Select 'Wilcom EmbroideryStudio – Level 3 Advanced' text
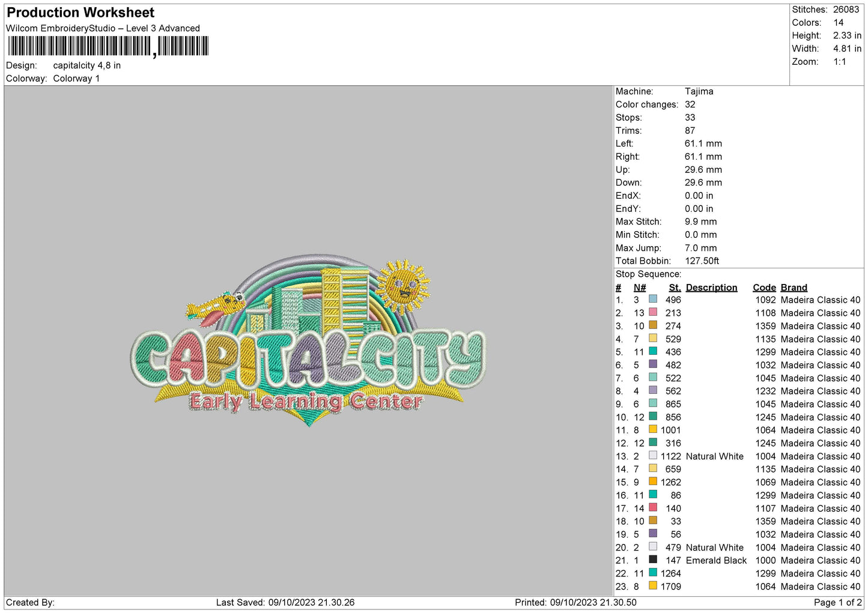Screen dimensions: 868x613 pos(103,28)
